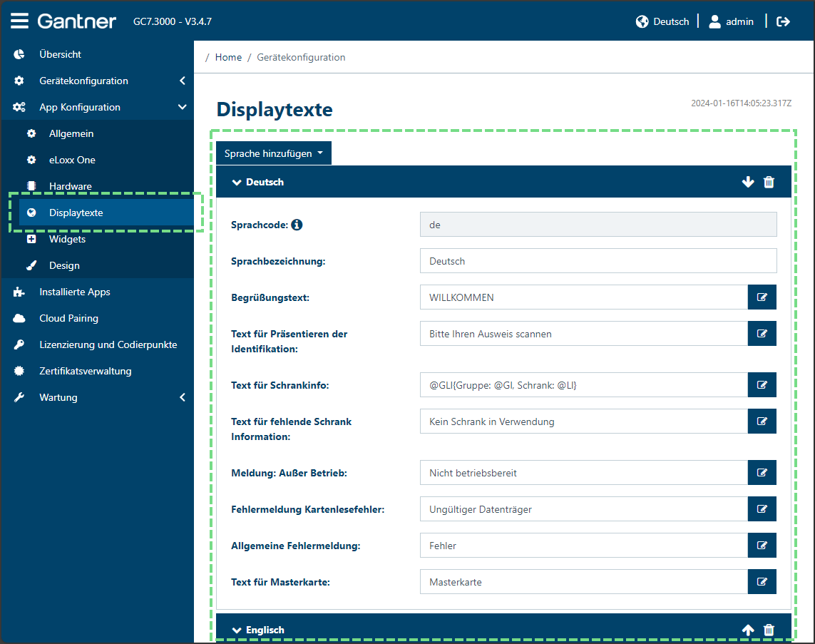The image size is (815, 644).
Task: Edit Text für Masterkarte with edit icon
Action: click(762, 582)
